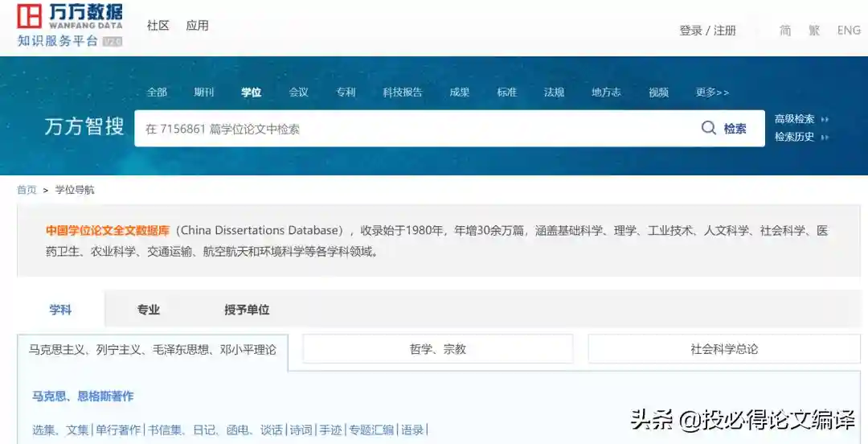Switch to traditional Chinese (繁)

point(814,31)
